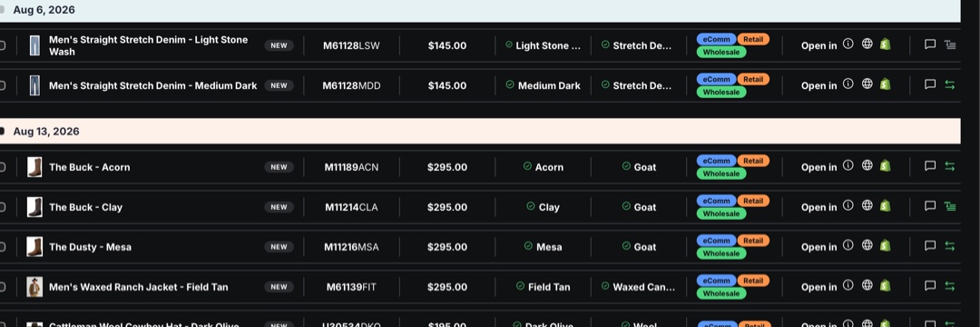Select checkbox for Light Stone Wash denim row
This screenshot has width=980, height=327.
[2, 45]
